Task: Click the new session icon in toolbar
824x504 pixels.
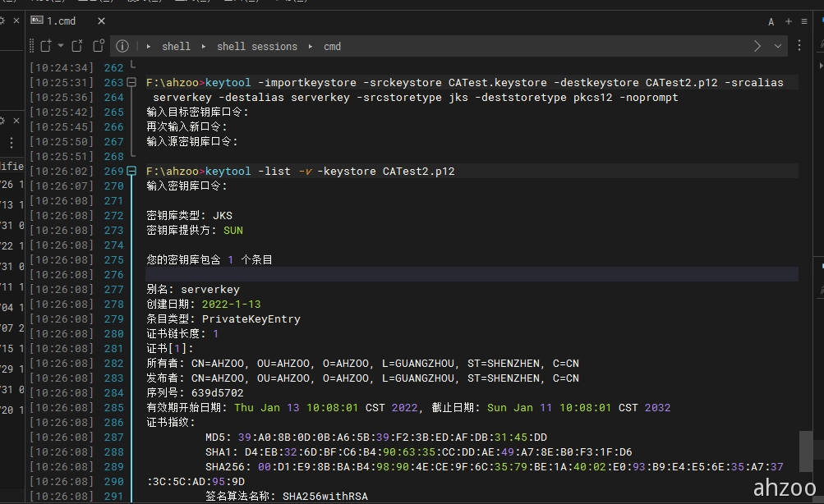Action: (45, 46)
